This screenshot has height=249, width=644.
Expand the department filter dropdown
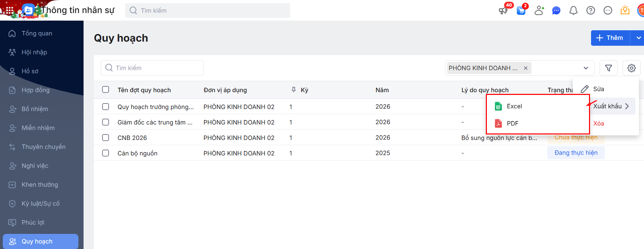coord(586,68)
